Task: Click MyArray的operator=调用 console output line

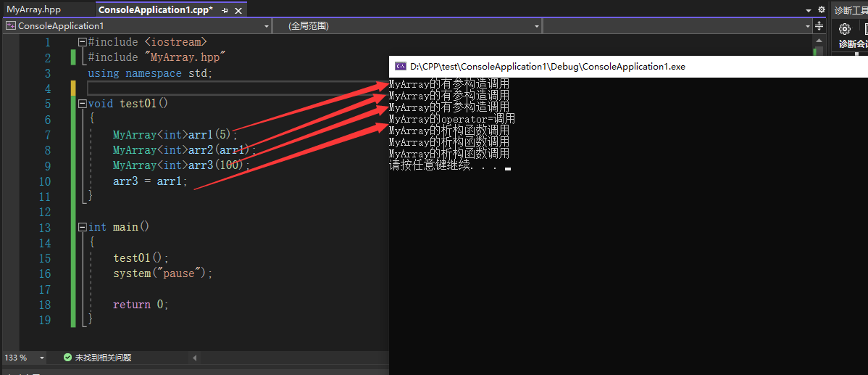Action: pyautogui.click(x=451, y=119)
